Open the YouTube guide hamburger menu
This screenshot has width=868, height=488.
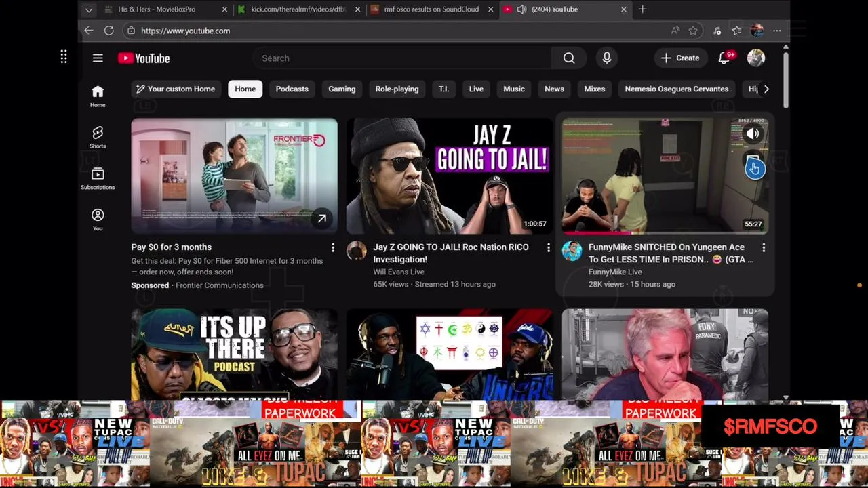point(98,58)
